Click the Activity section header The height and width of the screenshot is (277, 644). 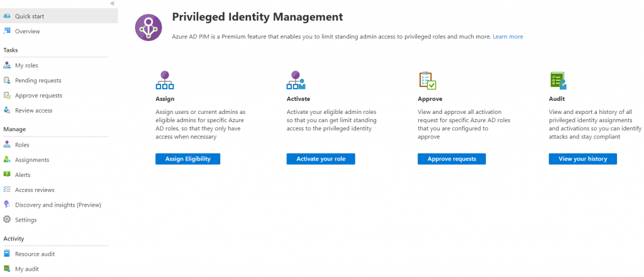click(14, 239)
